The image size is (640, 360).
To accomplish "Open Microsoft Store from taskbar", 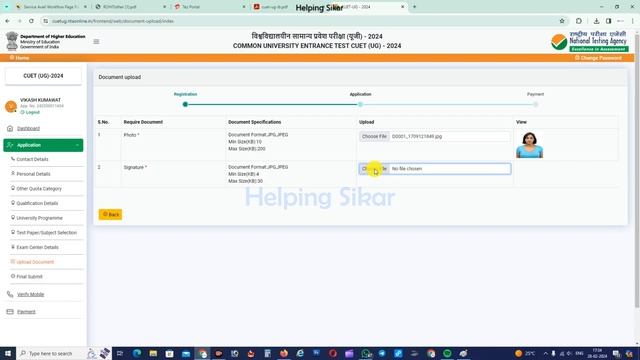I will pyautogui.click(x=169, y=353).
